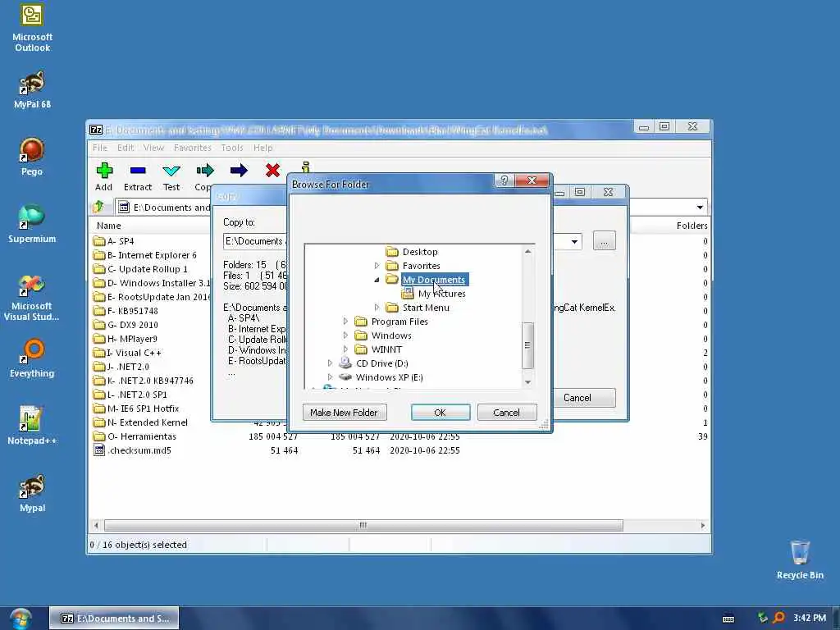Click the Copy green arrow icon
Image resolution: width=840 pixels, height=630 pixels.
[204, 171]
